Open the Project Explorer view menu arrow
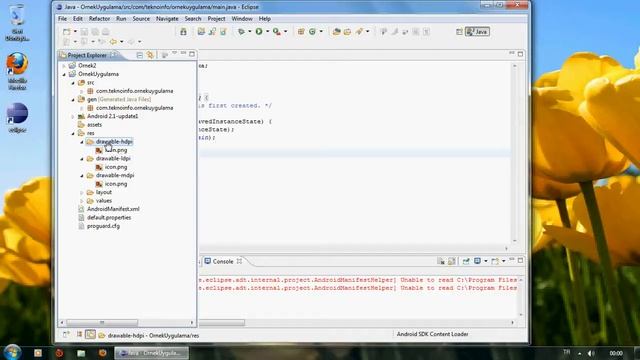Image resolution: width=640 pixels, height=360 pixels. pyautogui.click(x=174, y=53)
